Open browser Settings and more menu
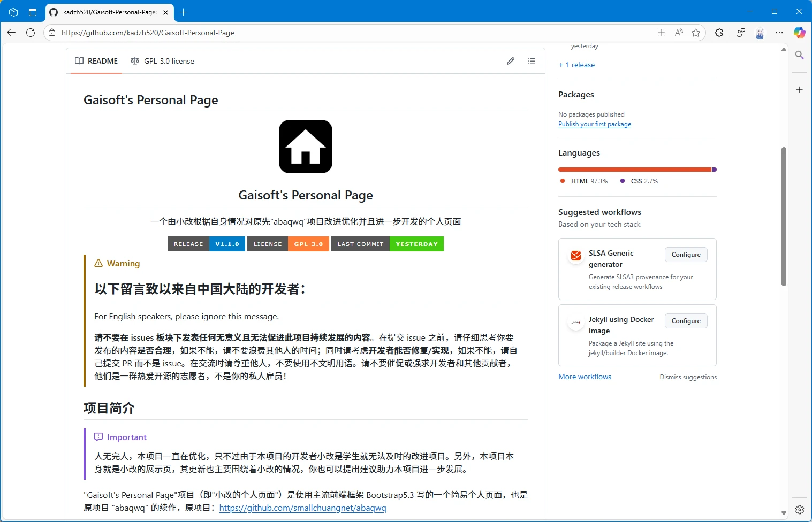 coord(779,33)
